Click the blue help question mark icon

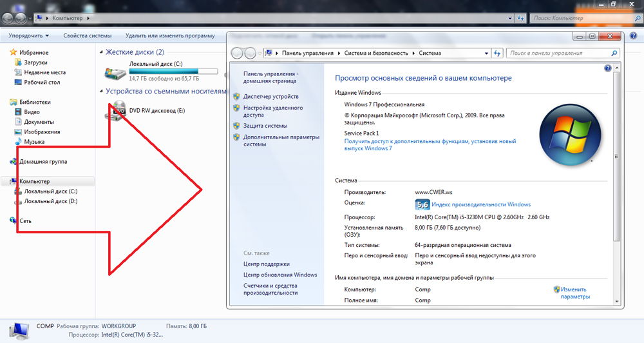click(607, 68)
